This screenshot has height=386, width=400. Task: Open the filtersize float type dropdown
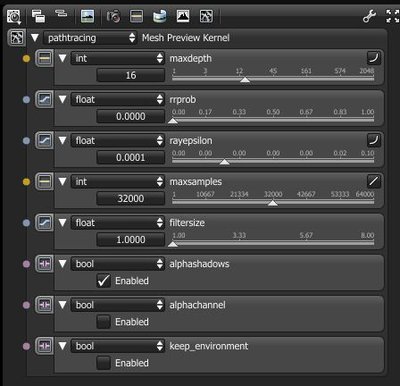[118, 222]
